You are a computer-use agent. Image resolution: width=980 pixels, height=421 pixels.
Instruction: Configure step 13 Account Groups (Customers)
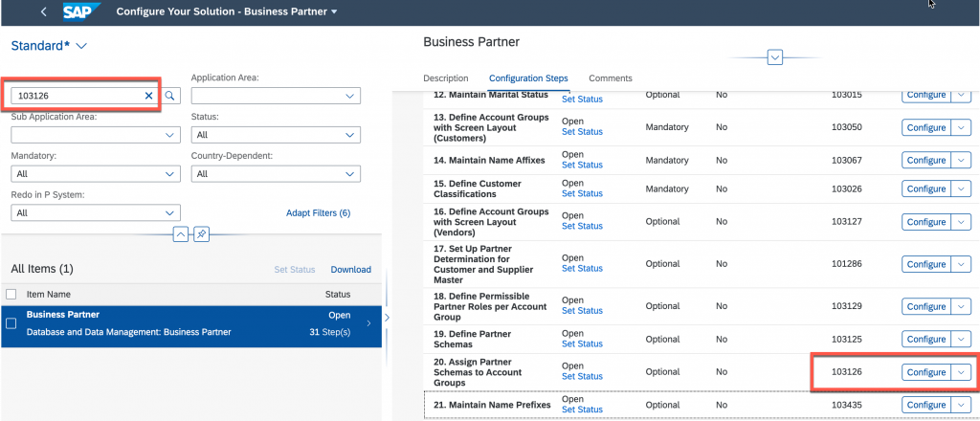[x=925, y=127]
